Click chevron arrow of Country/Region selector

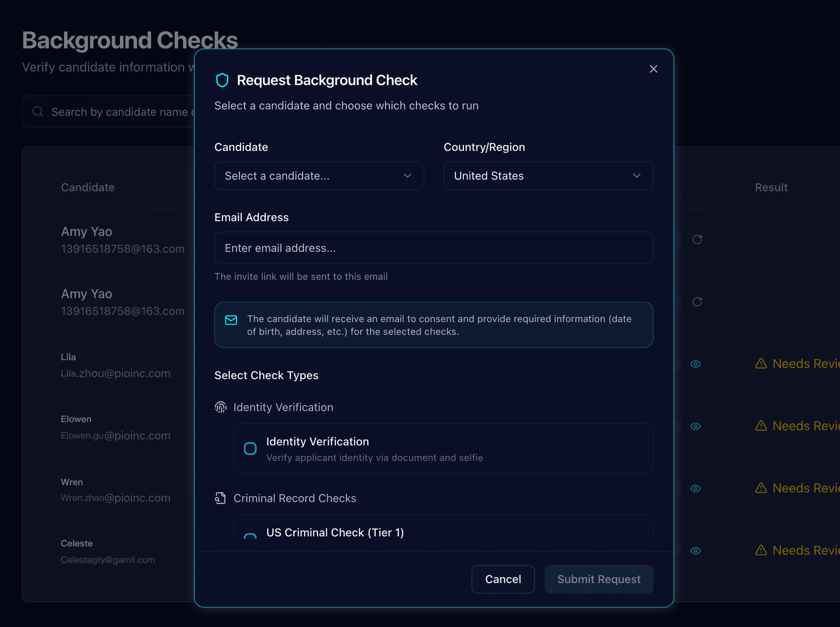click(x=637, y=176)
